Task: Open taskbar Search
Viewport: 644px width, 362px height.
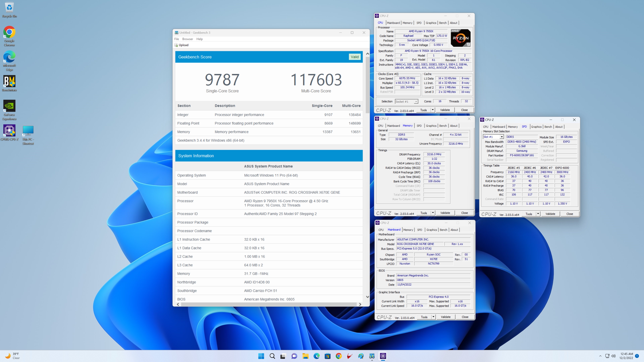Action: 272,356
